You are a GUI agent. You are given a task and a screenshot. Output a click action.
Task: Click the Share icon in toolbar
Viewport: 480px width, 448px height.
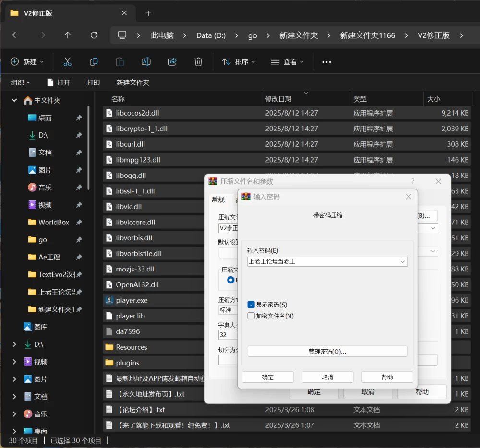pos(172,62)
